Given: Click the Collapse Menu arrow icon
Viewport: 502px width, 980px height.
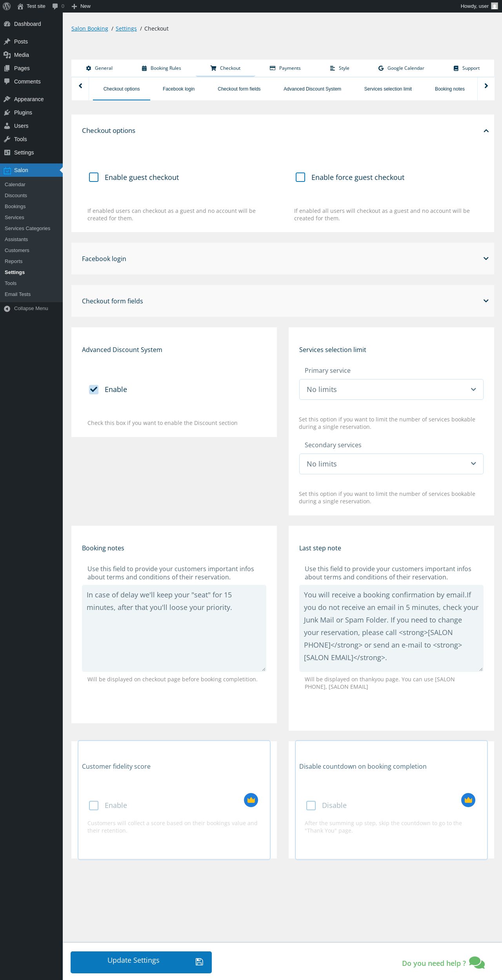Looking at the screenshot, I should click(x=7, y=309).
